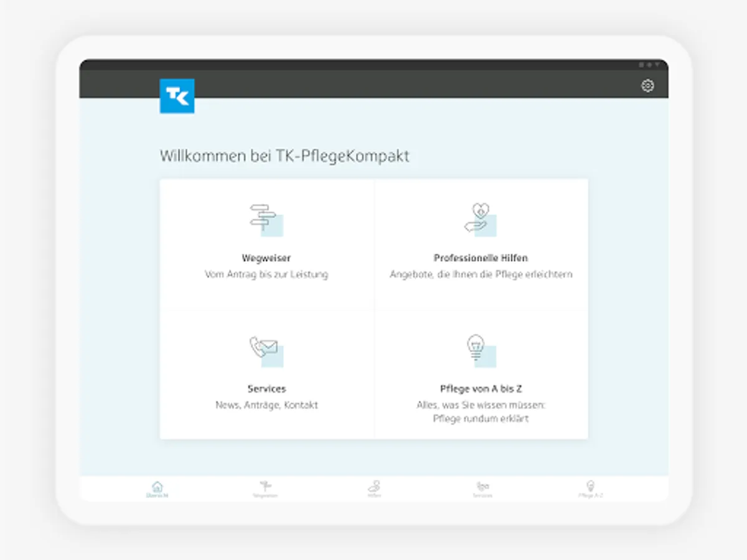Switch to the Übersicht home tab

[157, 489]
